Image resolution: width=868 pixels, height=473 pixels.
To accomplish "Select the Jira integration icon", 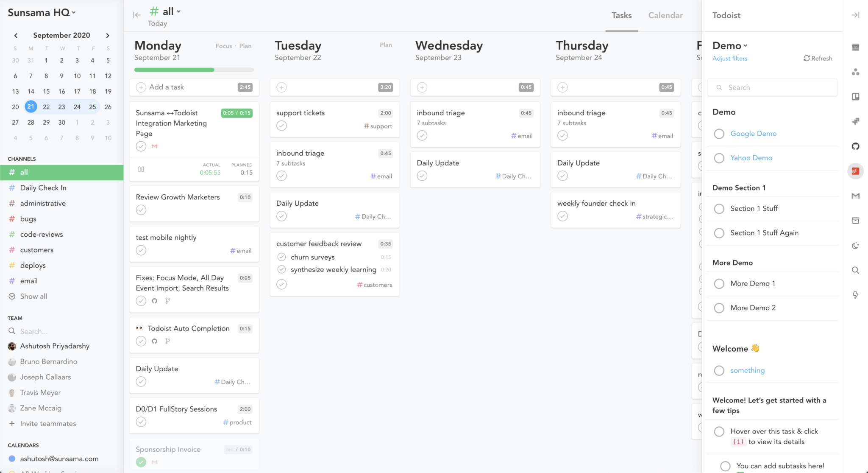I will (x=856, y=121).
